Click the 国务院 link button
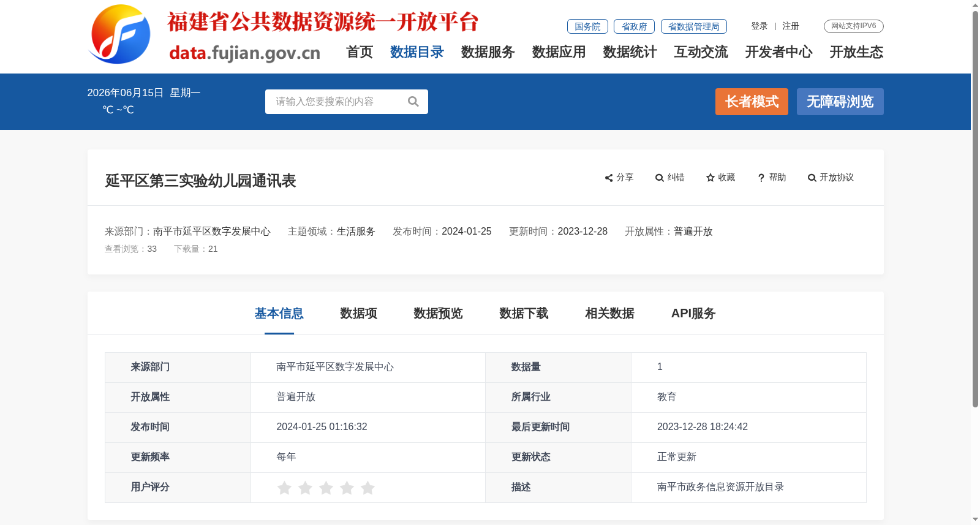This screenshot has width=980, height=525. (587, 26)
